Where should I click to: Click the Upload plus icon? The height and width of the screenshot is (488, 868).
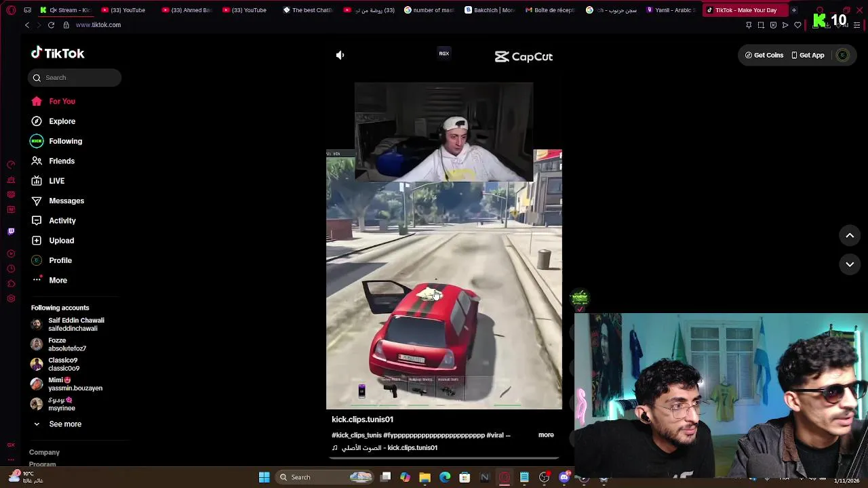pyautogui.click(x=37, y=241)
